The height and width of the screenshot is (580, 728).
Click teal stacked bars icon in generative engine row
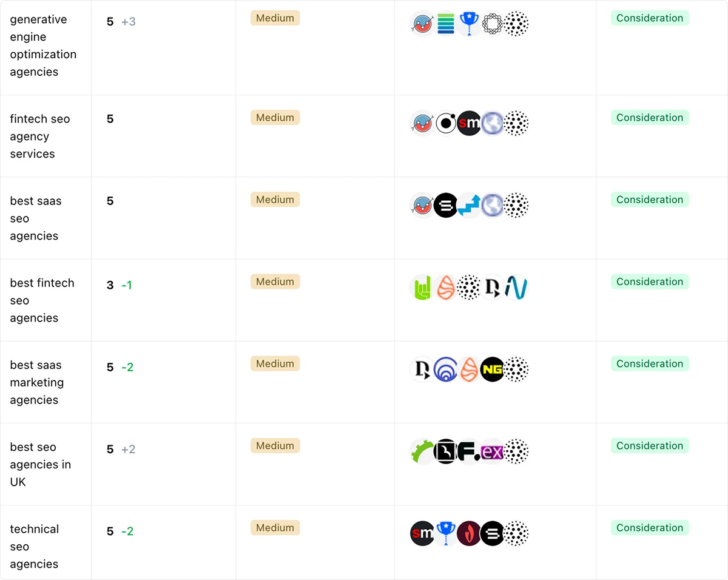point(446,24)
